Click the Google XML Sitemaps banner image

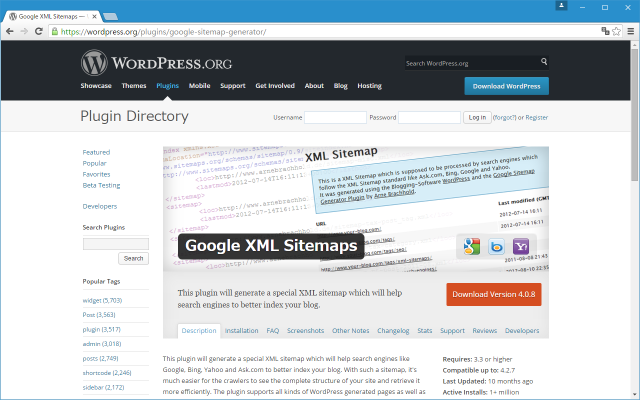(x=356, y=209)
